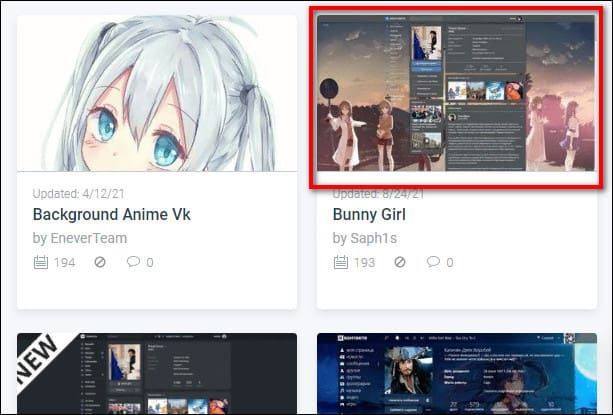
Task: Click the comments bubble on Bunny Girl
Action: [x=433, y=261]
